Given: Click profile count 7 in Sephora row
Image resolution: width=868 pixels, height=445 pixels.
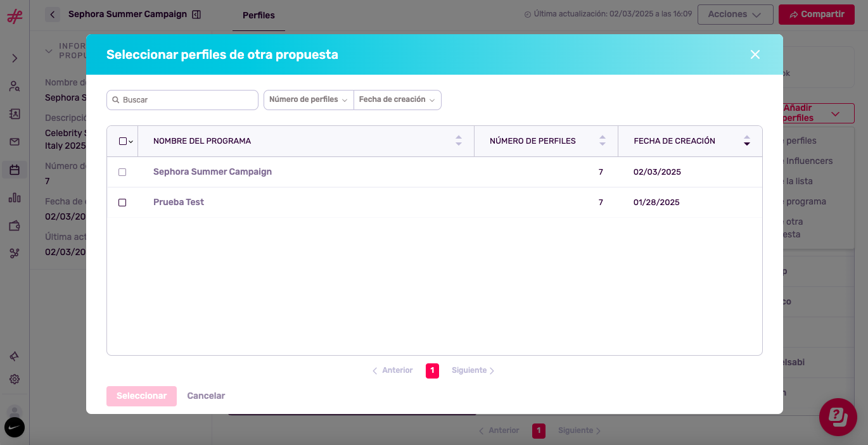Looking at the screenshot, I should tap(601, 172).
